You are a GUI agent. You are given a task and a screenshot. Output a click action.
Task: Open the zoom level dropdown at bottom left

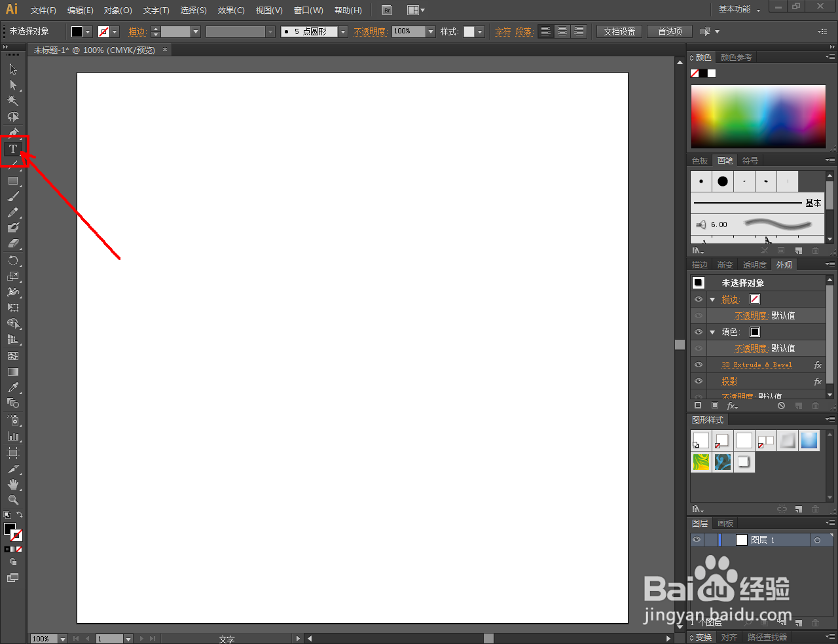pyautogui.click(x=63, y=639)
